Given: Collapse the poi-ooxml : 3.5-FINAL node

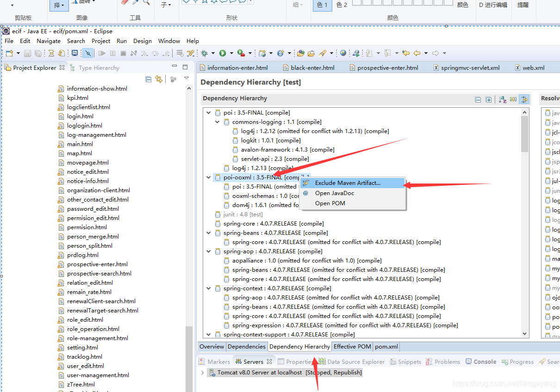Looking at the screenshot, I should (208, 177).
